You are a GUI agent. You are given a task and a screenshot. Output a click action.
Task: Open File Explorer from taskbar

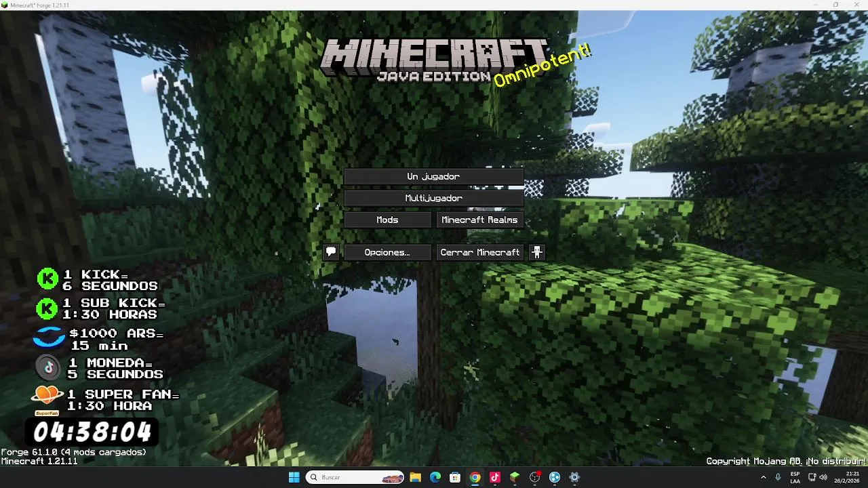(415, 477)
